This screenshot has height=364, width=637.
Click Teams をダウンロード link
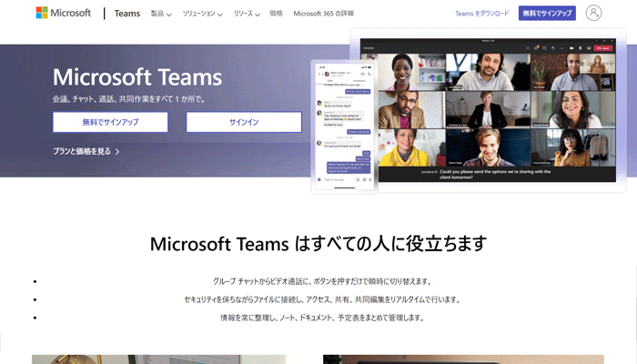[x=481, y=14]
